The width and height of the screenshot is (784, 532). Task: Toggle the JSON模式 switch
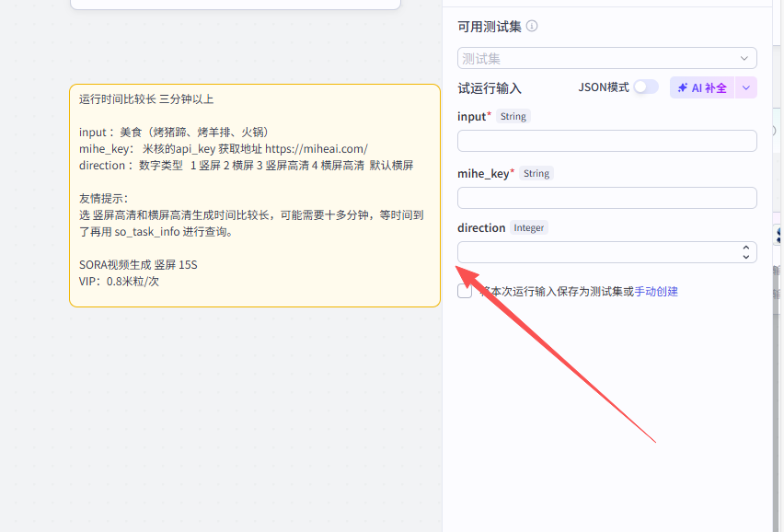click(646, 87)
